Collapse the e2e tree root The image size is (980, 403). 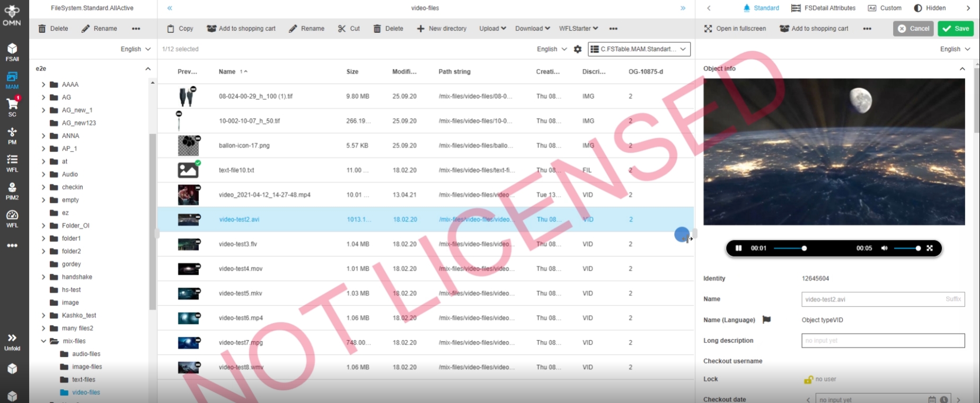coord(148,69)
